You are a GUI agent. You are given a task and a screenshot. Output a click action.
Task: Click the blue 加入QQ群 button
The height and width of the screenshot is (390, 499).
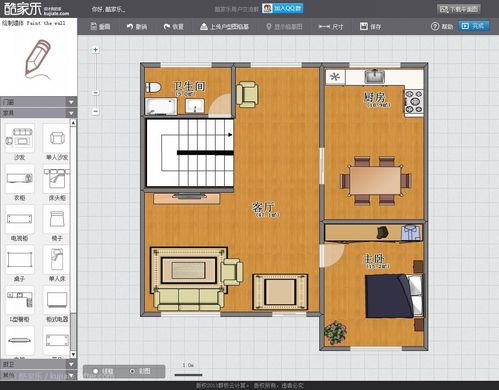click(x=283, y=8)
